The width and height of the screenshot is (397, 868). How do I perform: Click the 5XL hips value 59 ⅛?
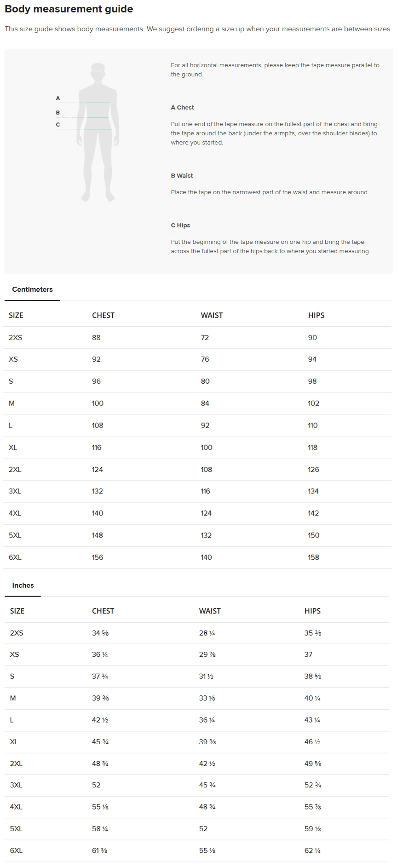coord(313,828)
